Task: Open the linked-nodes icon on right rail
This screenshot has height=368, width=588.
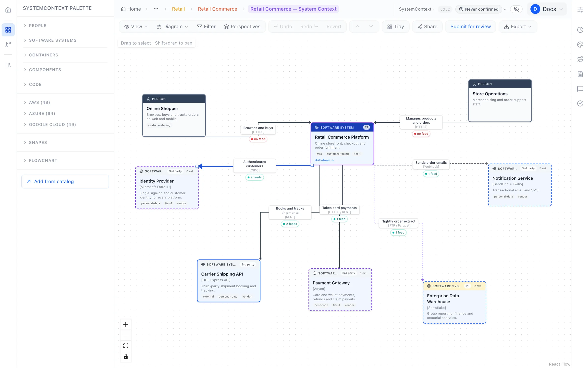Action: pyautogui.click(x=580, y=59)
